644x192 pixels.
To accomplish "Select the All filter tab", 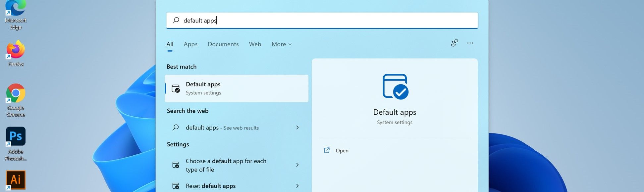I will tap(170, 44).
